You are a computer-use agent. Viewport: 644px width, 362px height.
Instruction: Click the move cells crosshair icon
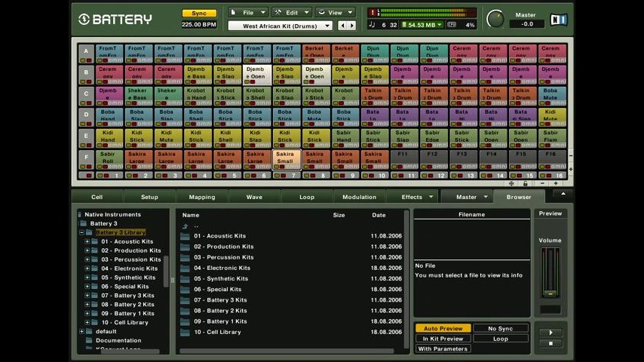[x=511, y=183]
